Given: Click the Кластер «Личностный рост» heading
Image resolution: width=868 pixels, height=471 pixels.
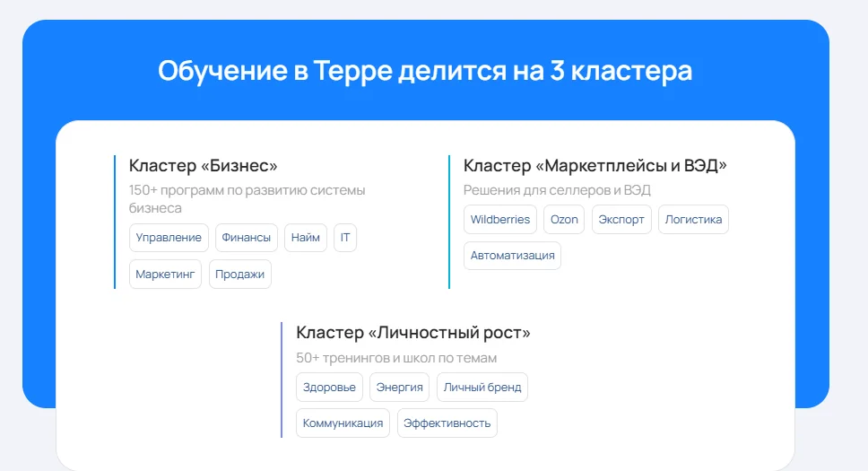Looking at the screenshot, I should point(413,333).
